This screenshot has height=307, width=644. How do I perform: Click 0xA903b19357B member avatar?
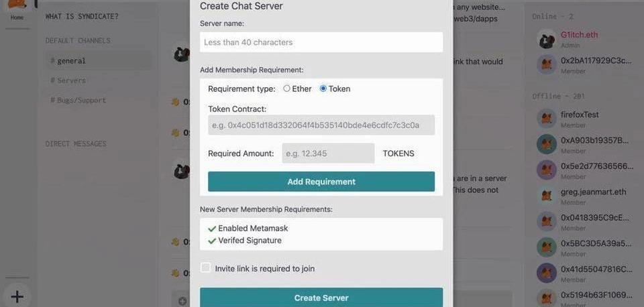tap(547, 145)
